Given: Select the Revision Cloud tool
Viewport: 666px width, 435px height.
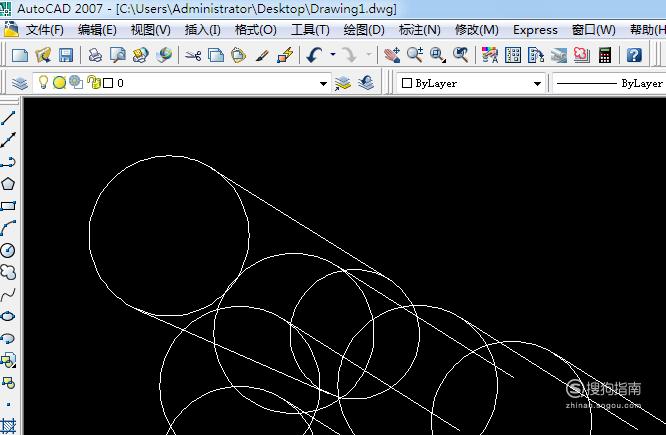Looking at the screenshot, I should (x=8, y=272).
